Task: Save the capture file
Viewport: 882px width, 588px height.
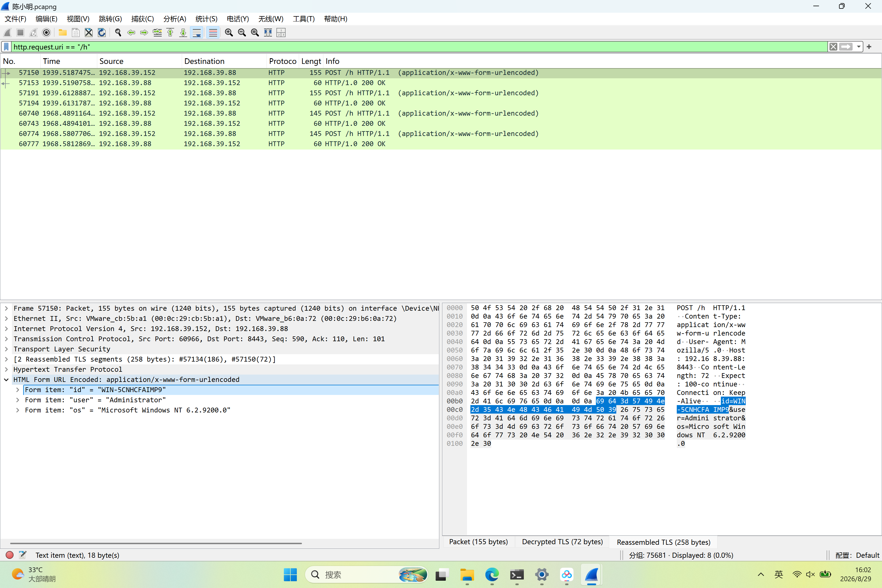Action: click(76, 33)
